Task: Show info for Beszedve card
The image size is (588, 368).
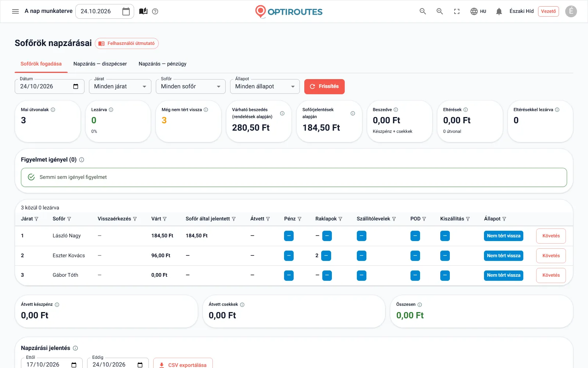Action: (396, 110)
